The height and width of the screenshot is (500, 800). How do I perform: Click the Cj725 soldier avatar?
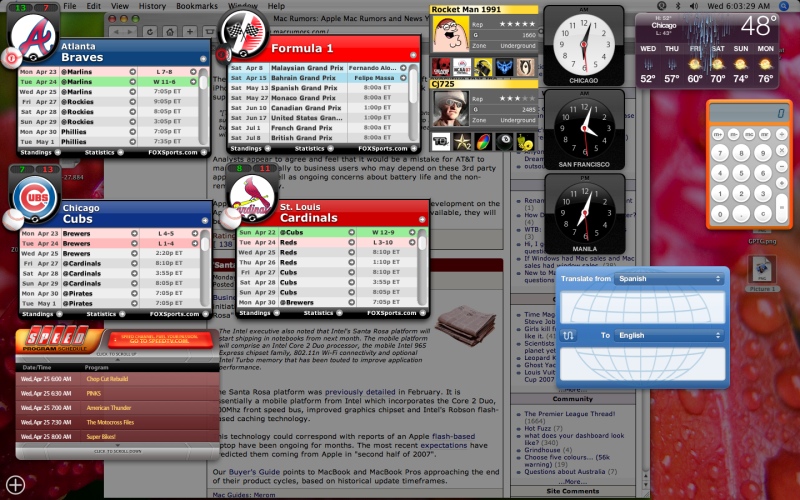pyautogui.click(x=451, y=108)
